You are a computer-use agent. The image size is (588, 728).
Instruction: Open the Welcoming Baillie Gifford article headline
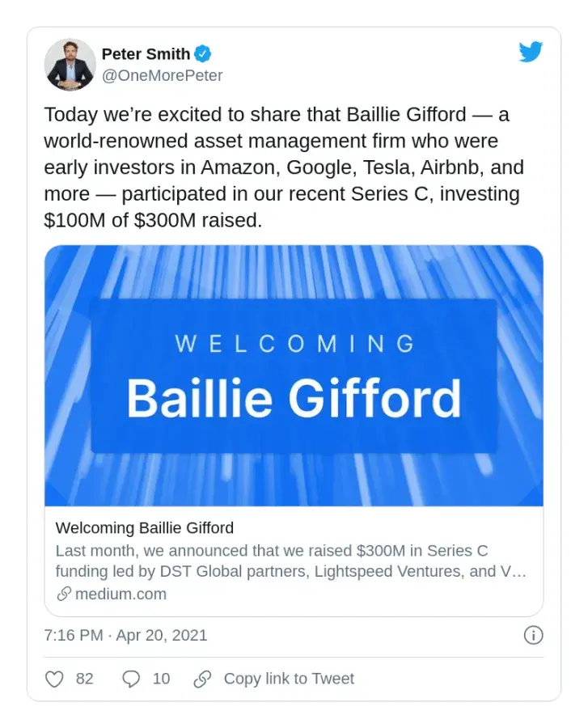tap(144, 527)
